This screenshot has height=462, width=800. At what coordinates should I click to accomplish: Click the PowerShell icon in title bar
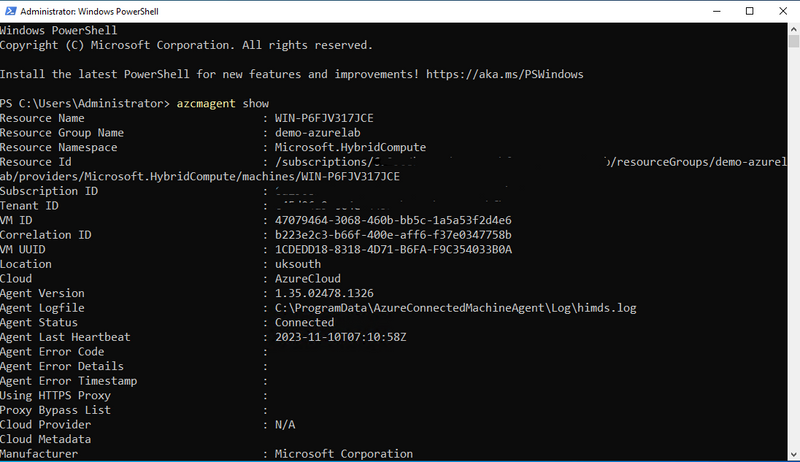tap(10, 11)
